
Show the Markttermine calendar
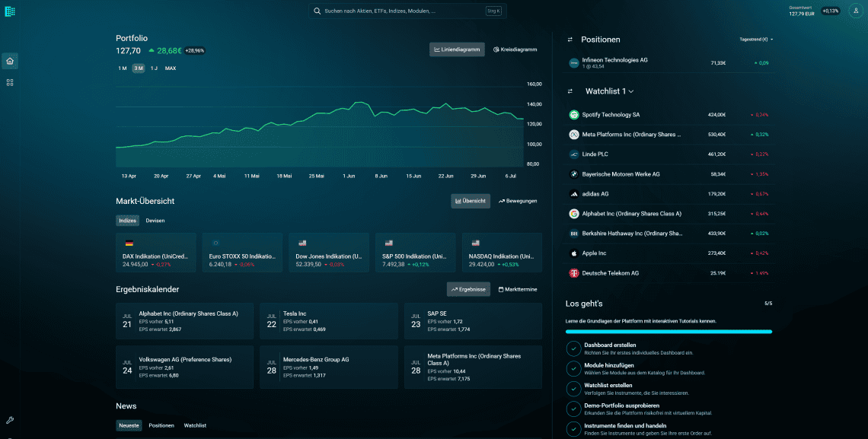click(518, 290)
